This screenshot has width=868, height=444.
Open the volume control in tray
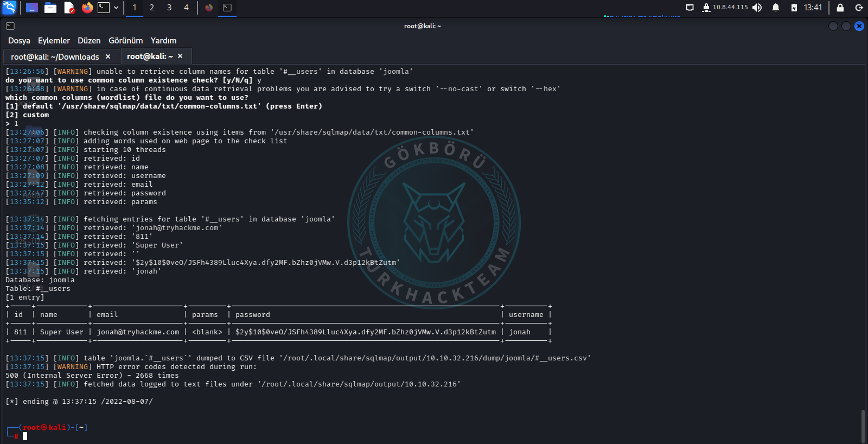757,8
